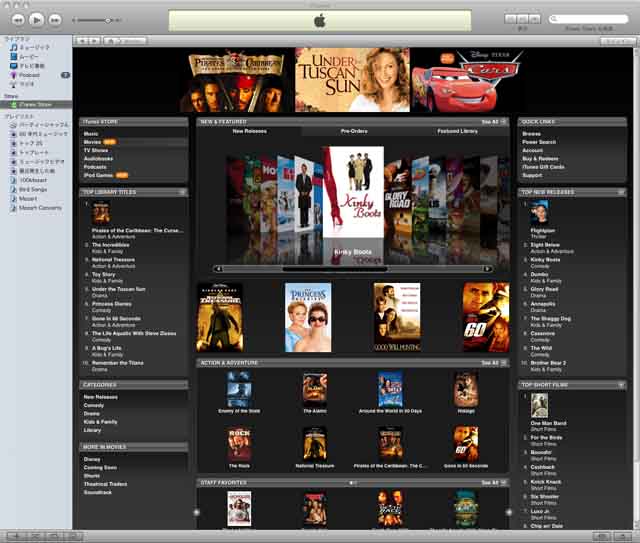Click iPod Games in the iTunes Store list
Image resolution: width=640 pixels, height=543 pixels.
tap(98, 175)
